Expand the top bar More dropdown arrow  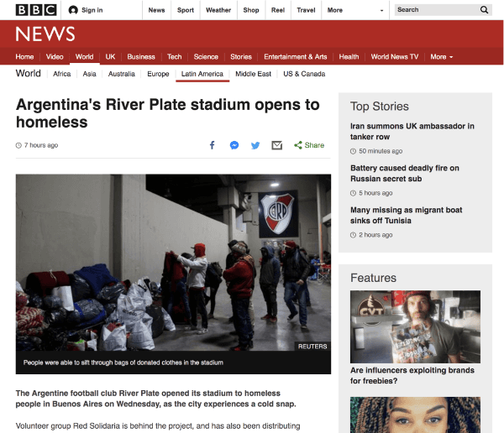coord(381,10)
